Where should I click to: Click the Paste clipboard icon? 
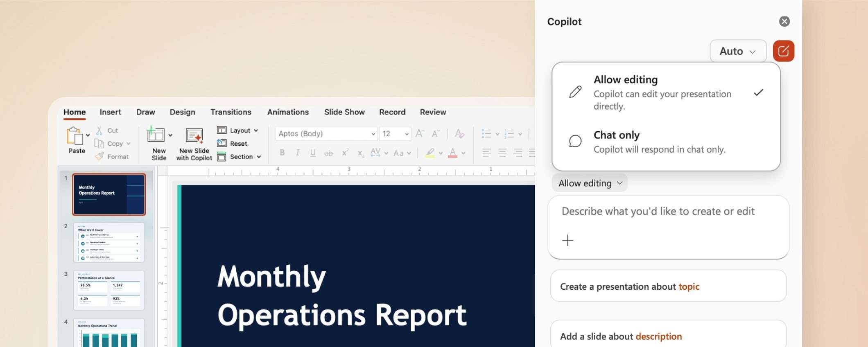tap(75, 137)
